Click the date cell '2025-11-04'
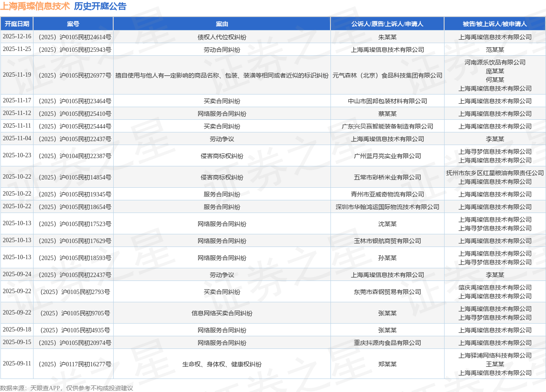The height and width of the screenshot is (392, 546). click(x=17, y=139)
